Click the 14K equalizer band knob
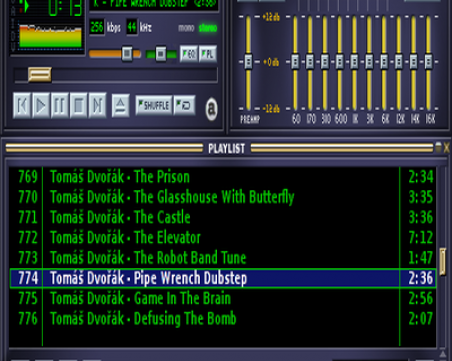The width and height of the screenshot is (452, 361). [413, 62]
